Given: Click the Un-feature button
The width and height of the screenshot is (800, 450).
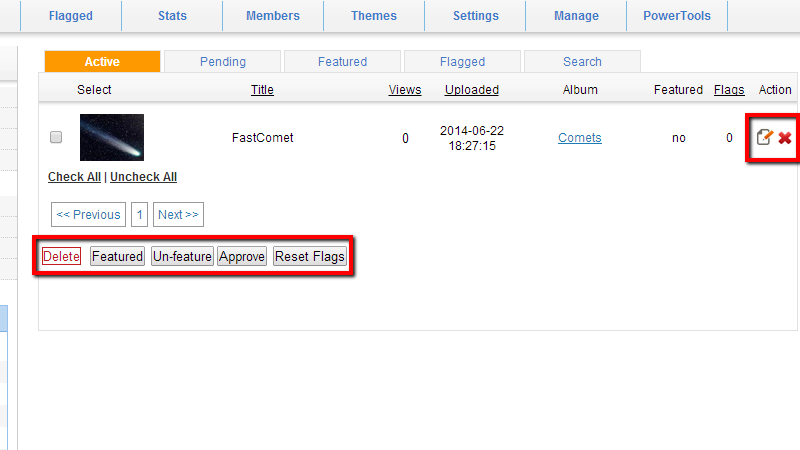Looking at the screenshot, I should click(x=182, y=256).
